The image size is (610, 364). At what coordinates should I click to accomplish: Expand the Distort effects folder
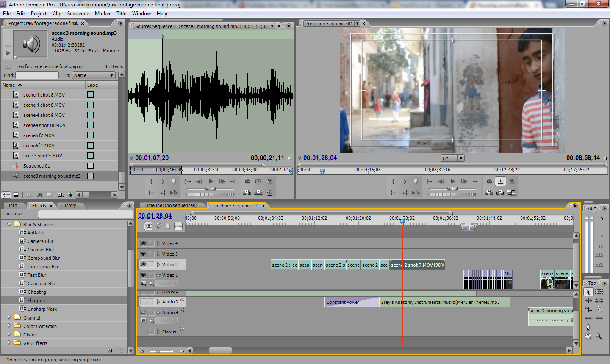click(9, 334)
